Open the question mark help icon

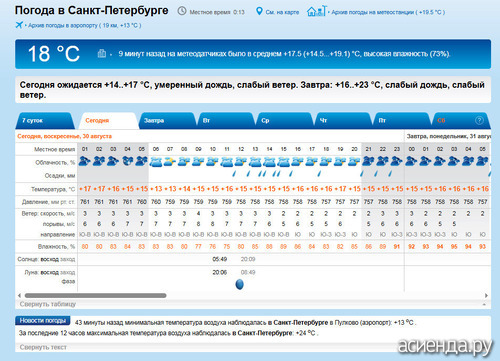tap(479, 120)
